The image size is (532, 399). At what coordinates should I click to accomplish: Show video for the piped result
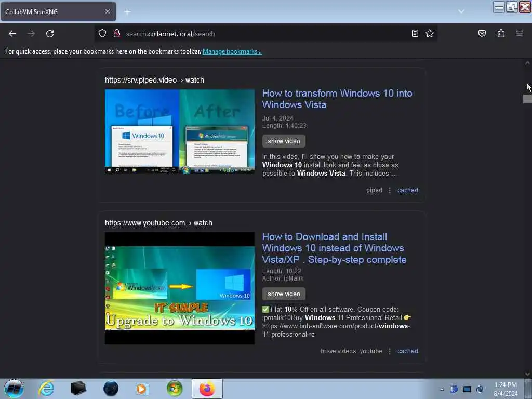point(284,141)
